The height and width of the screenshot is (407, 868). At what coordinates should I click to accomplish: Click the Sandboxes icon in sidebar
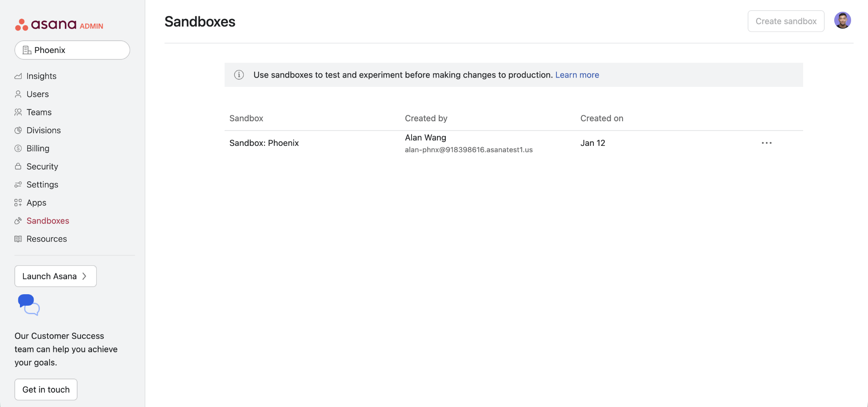tap(18, 221)
